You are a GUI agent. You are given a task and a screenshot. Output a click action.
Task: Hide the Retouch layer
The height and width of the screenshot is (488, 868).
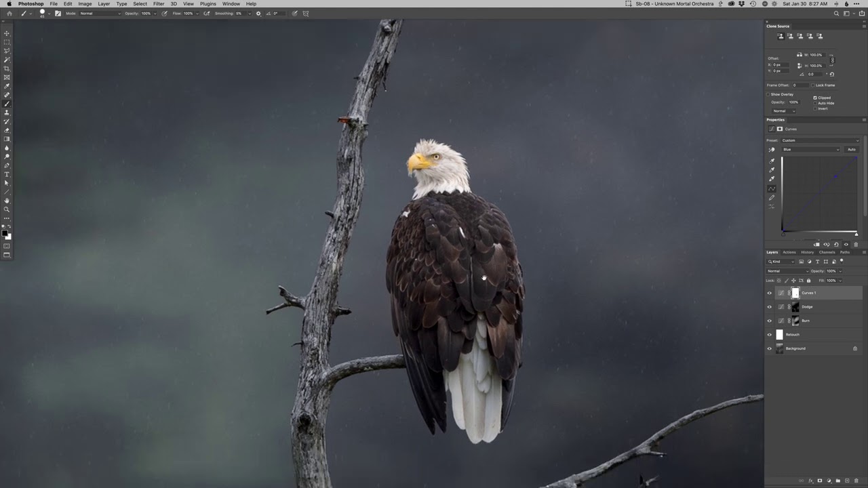(x=769, y=335)
